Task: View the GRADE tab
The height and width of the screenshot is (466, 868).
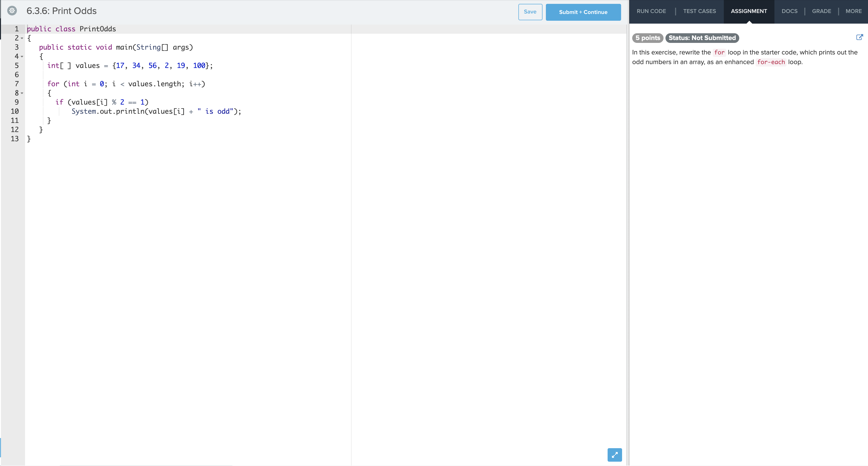Action: [x=822, y=11]
